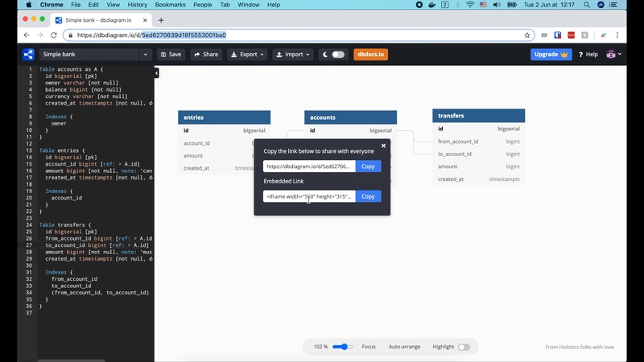Open the People menu
The width and height of the screenshot is (644, 362).
point(203,5)
